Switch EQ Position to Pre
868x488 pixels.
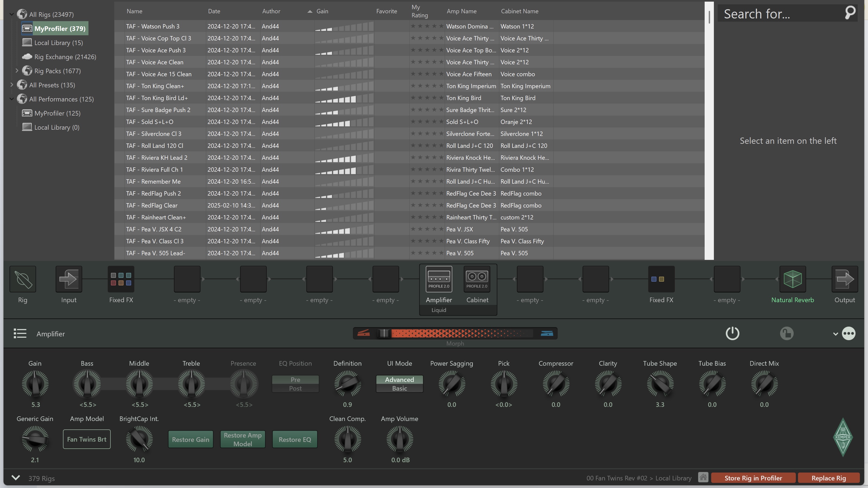[x=295, y=379]
